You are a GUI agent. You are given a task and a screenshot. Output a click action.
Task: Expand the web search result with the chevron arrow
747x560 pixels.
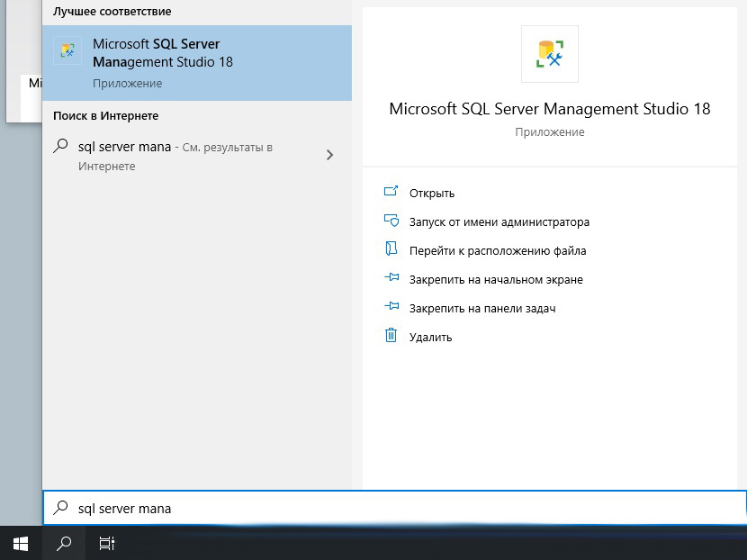coord(329,155)
